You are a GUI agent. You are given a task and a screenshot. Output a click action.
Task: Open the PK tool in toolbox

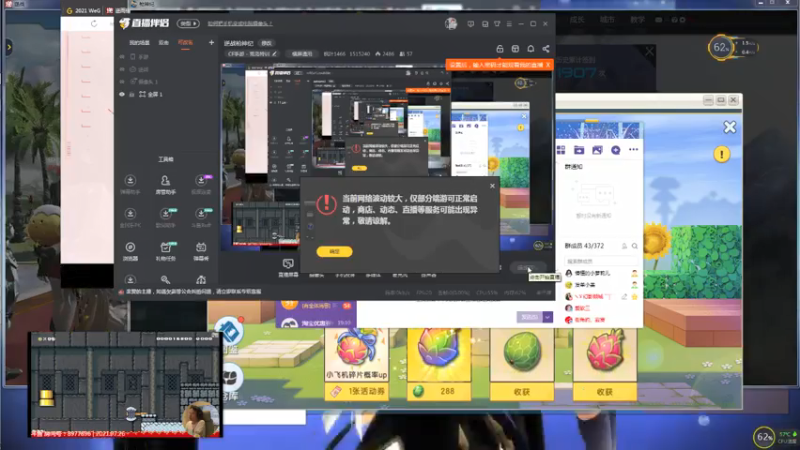coord(130,218)
